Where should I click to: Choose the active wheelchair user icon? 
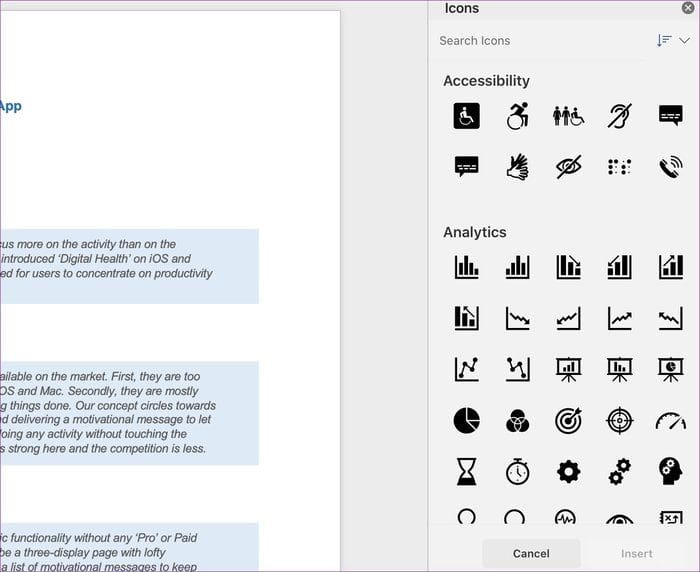(x=517, y=116)
